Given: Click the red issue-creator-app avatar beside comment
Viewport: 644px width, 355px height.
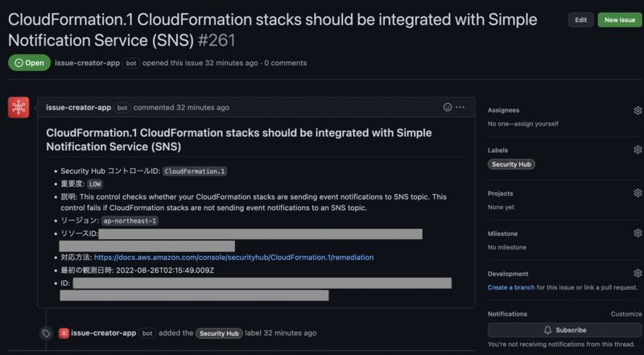Looking at the screenshot, I should tap(19, 108).
